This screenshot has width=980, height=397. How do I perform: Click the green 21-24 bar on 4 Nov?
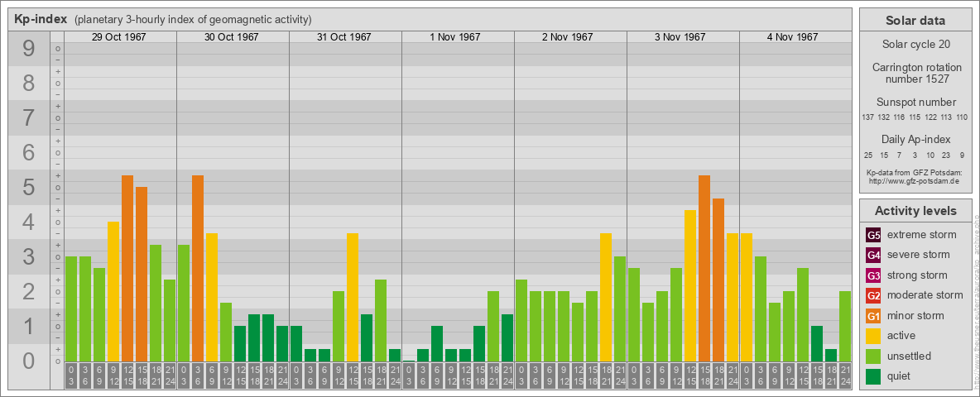point(845,327)
